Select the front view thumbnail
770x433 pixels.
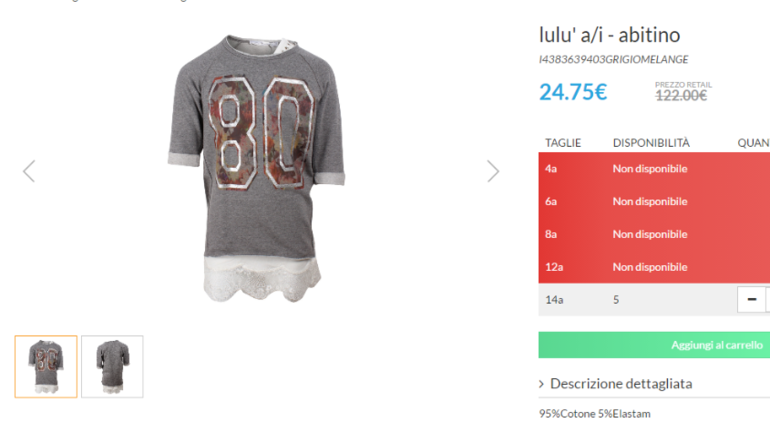point(46,366)
